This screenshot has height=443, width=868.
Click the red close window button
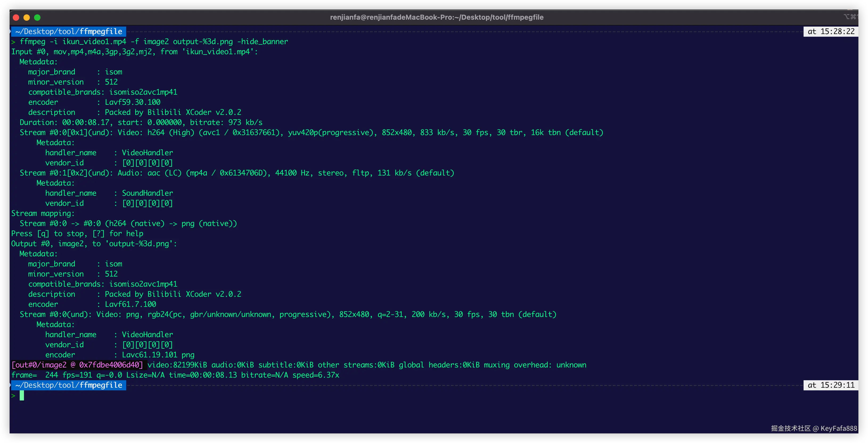16,18
